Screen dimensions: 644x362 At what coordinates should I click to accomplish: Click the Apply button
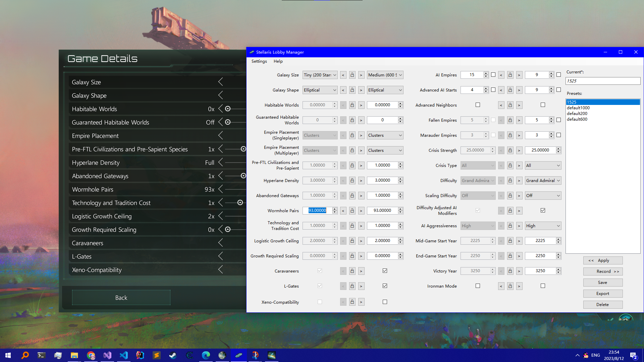point(603,260)
